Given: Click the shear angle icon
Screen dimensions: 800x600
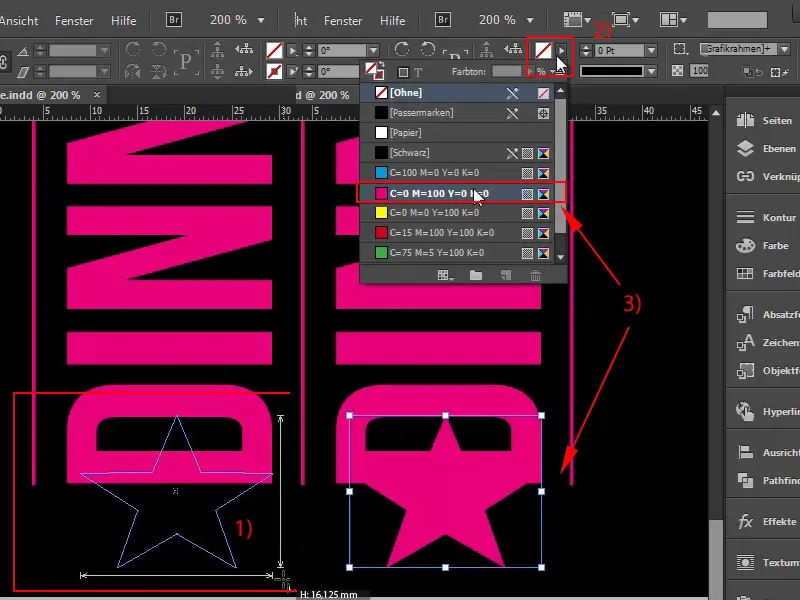Looking at the screenshot, I should pos(23,72).
